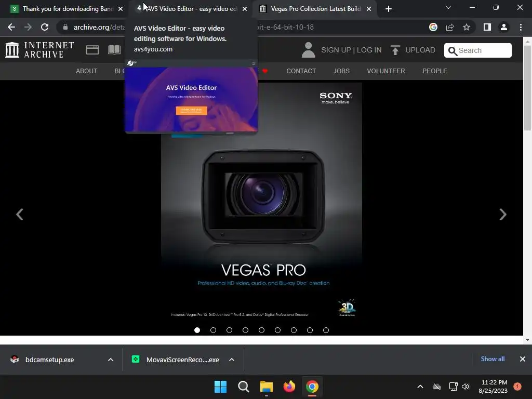The image size is (532, 399).
Task: Open the VOLUNTEER menu item
Action: pos(386,71)
